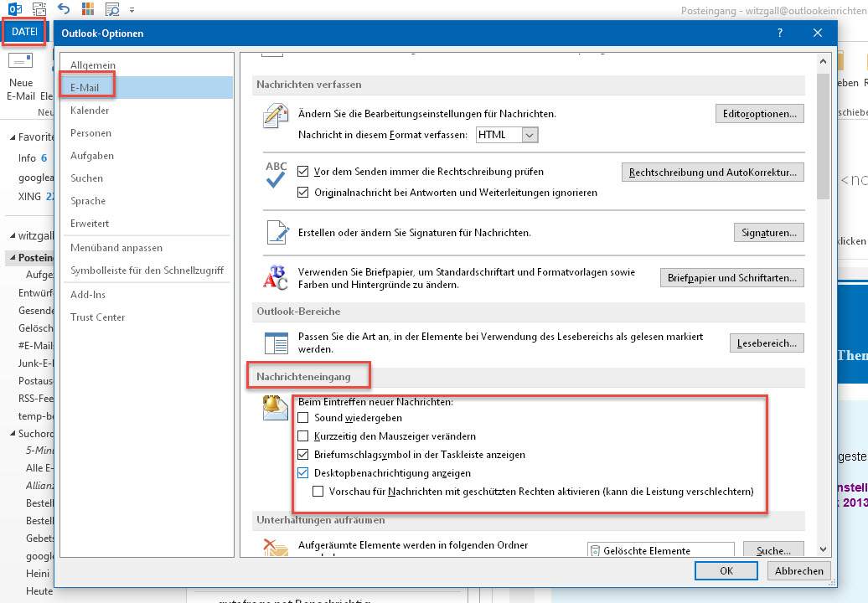
Task: Collapse the Favoriten folder group
Action: point(13,137)
